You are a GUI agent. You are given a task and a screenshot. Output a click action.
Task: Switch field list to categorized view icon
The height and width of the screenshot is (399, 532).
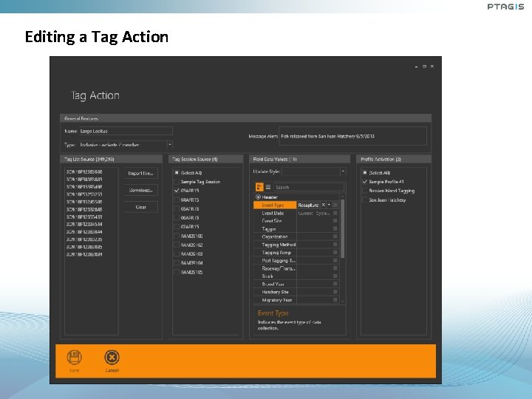[259, 187]
